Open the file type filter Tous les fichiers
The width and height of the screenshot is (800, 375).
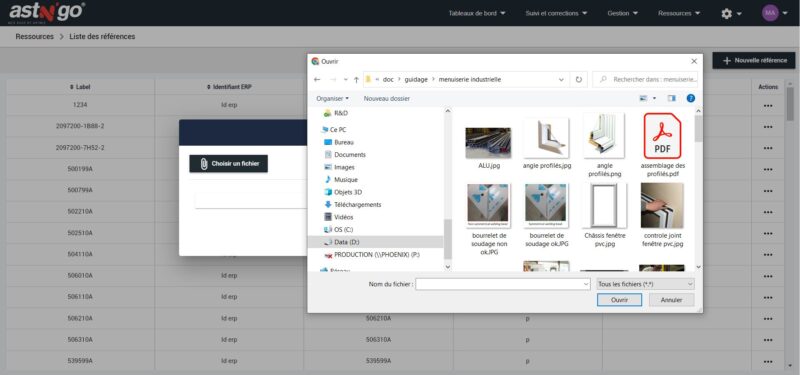[645, 284]
